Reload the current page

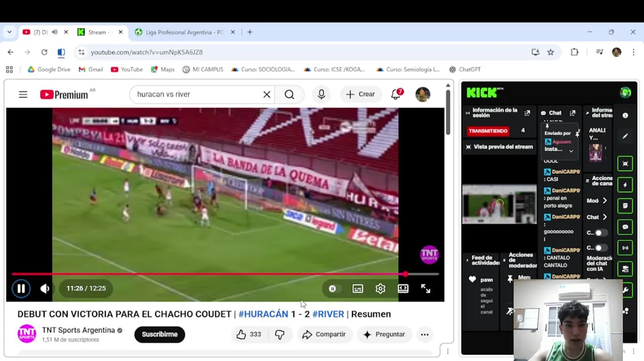pyautogui.click(x=44, y=52)
